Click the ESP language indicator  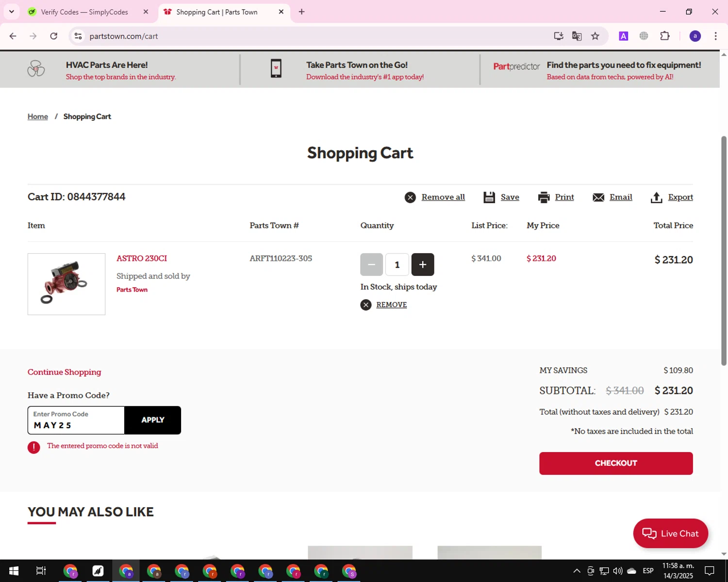648,571
